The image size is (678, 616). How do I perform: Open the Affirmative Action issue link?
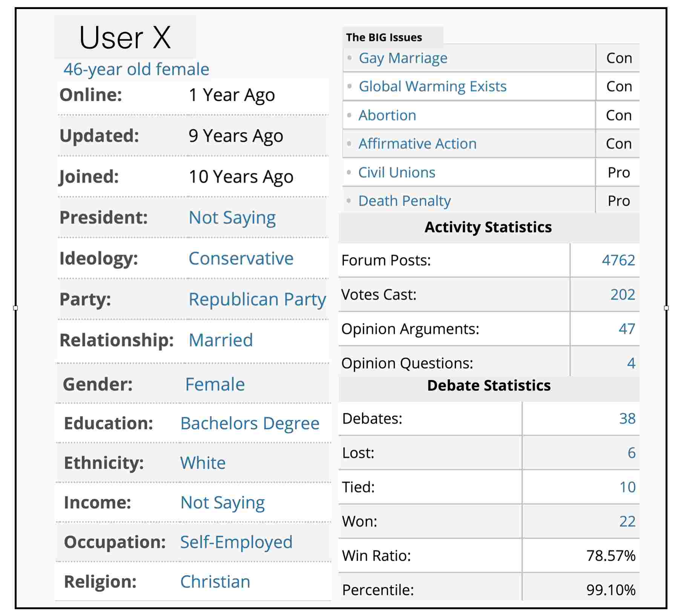pos(417,144)
